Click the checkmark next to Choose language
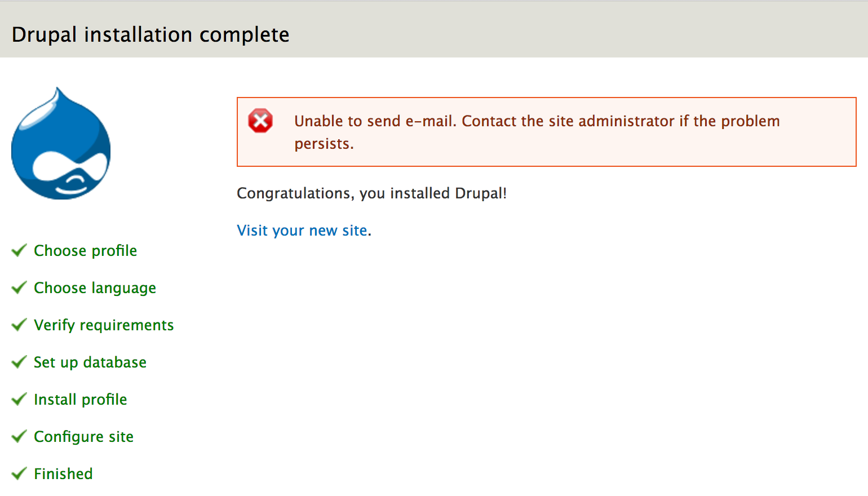The height and width of the screenshot is (496, 868). (x=19, y=287)
